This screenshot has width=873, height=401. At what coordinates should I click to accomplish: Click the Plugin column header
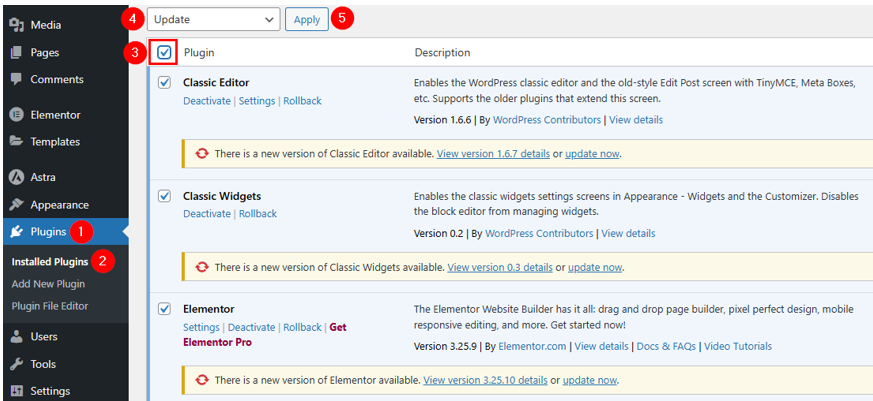point(199,52)
